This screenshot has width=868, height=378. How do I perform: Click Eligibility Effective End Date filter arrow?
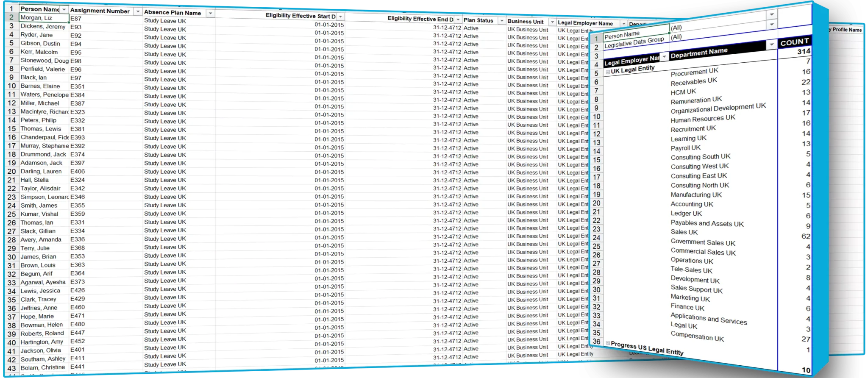click(458, 19)
